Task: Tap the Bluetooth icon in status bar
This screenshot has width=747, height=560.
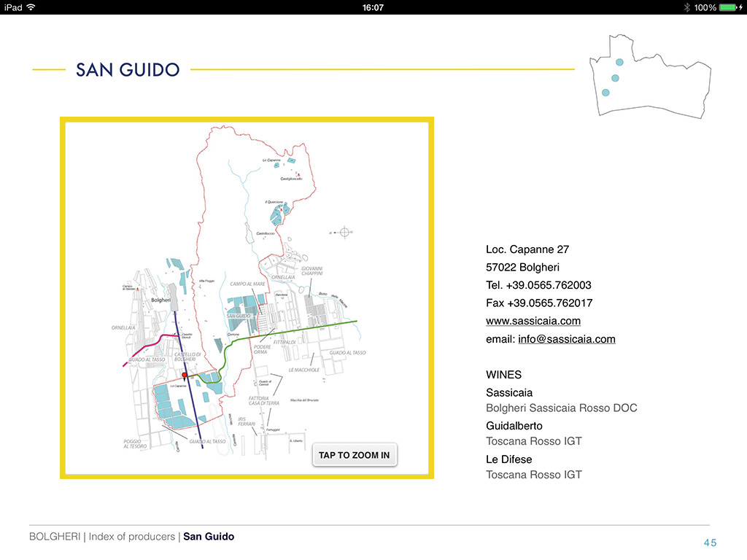Action: (686, 7)
